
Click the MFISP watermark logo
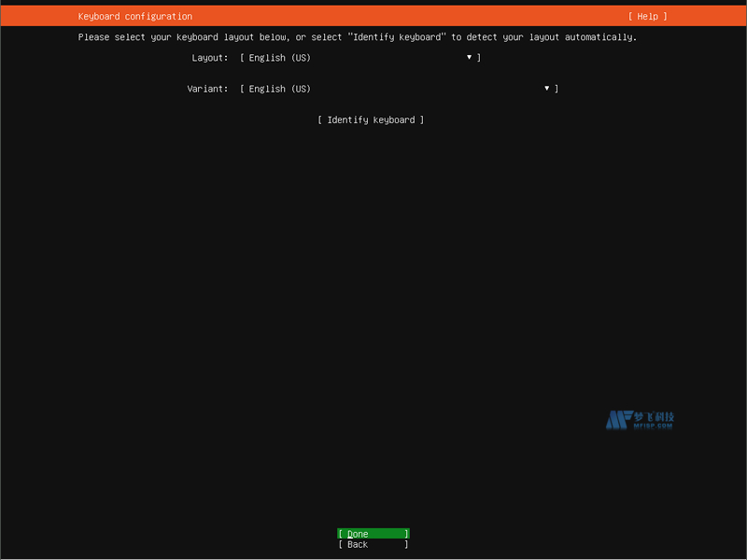click(x=645, y=418)
